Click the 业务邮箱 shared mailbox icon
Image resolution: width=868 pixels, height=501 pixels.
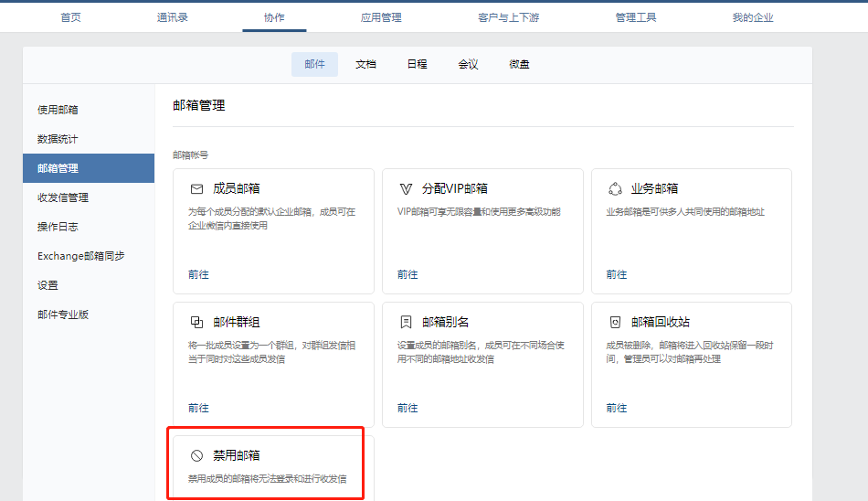coord(615,188)
